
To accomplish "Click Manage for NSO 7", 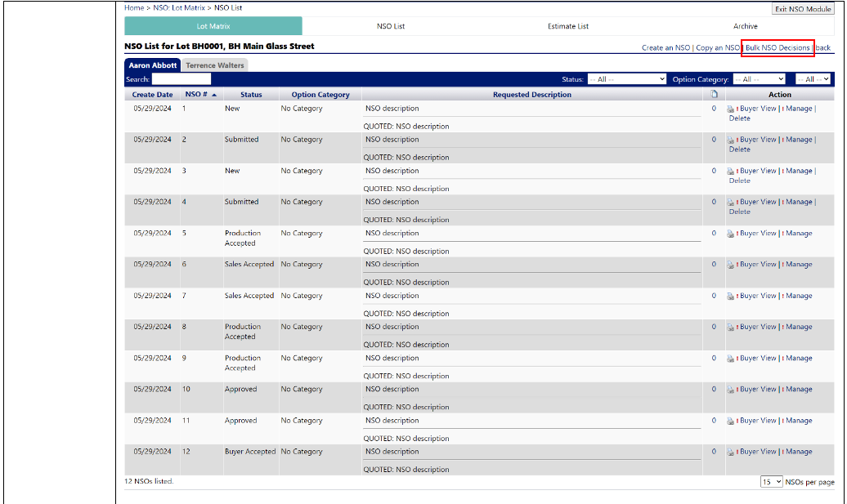I will click(x=799, y=296).
